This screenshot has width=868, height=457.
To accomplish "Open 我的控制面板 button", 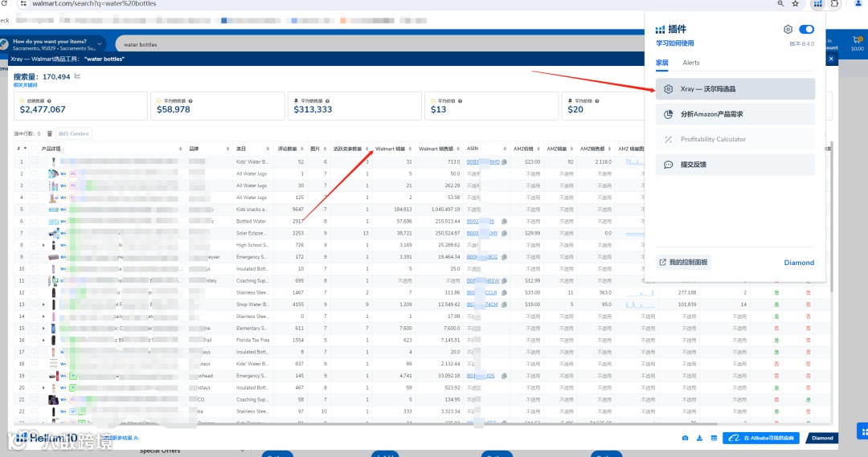I will click(683, 263).
